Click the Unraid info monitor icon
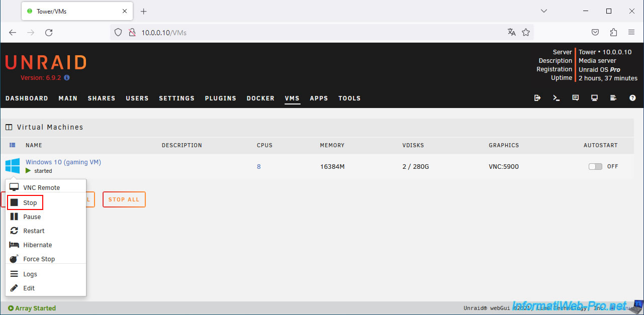The width and height of the screenshot is (644, 315). pyautogui.click(x=594, y=98)
